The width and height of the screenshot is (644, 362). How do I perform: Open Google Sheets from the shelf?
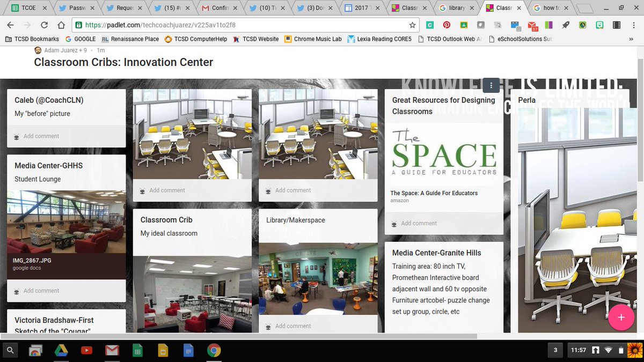[x=137, y=351]
